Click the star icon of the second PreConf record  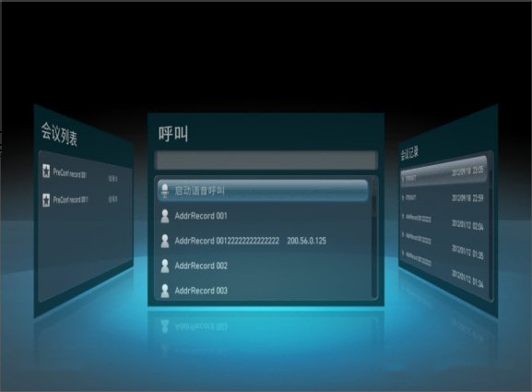46,199
